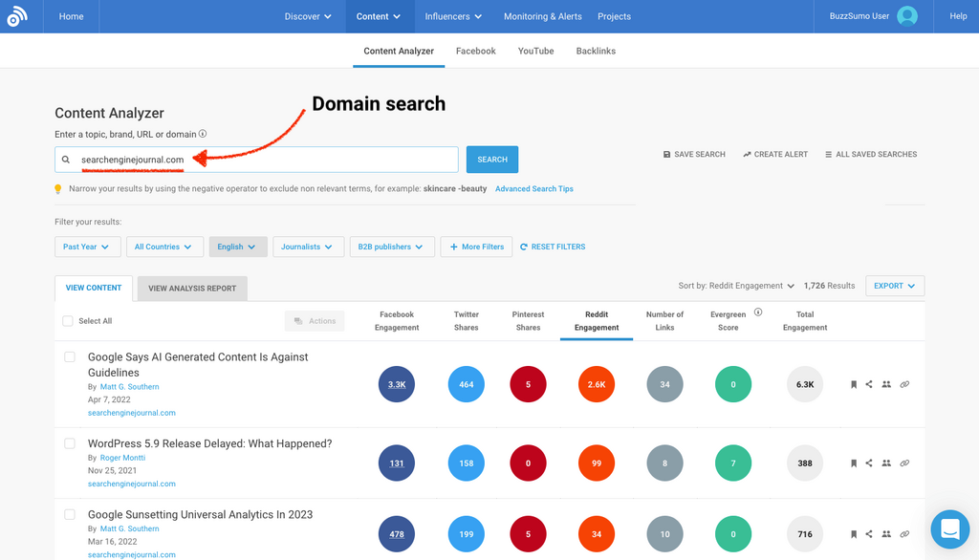This screenshot has height=560, width=979.
Task: Check the Select All checkbox
Action: 68,321
